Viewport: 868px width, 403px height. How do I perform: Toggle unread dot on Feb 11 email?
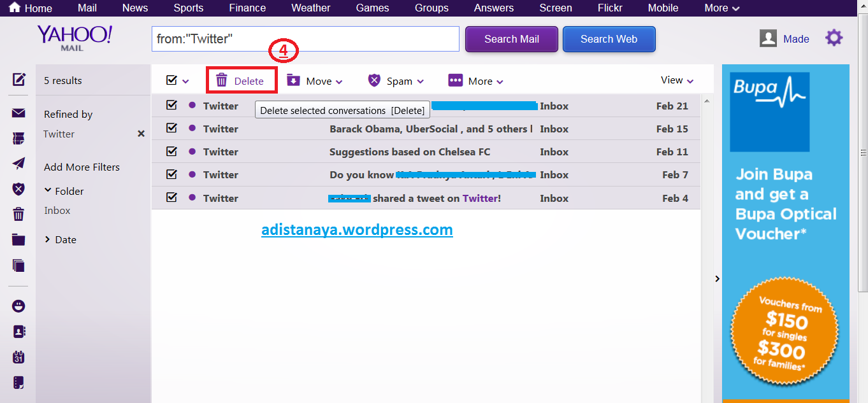[x=192, y=151]
